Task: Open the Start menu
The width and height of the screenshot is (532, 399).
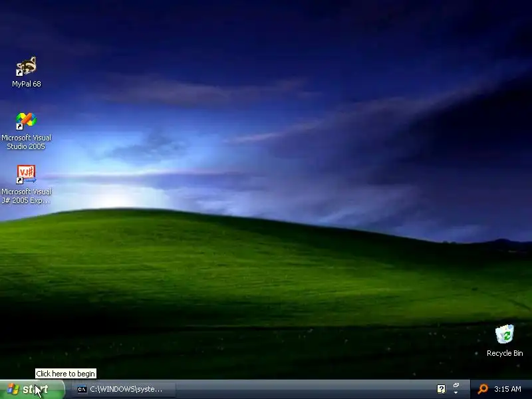Action: (32, 389)
